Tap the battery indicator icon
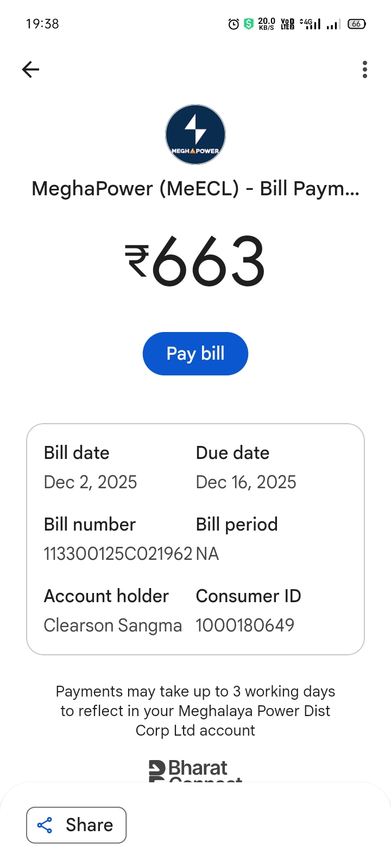The image size is (391, 868). tap(356, 24)
